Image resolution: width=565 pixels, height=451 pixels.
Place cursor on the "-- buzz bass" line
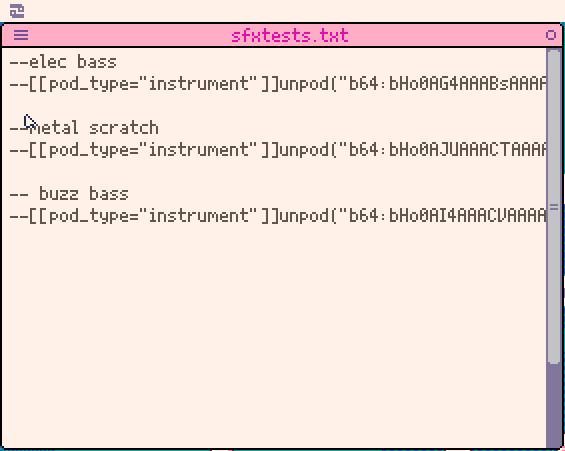click(69, 194)
